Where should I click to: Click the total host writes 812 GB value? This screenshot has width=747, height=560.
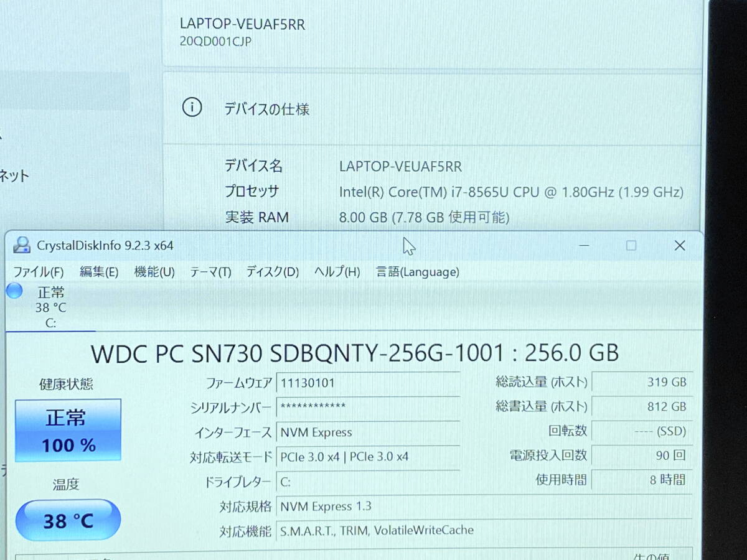[x=642, y=406]
